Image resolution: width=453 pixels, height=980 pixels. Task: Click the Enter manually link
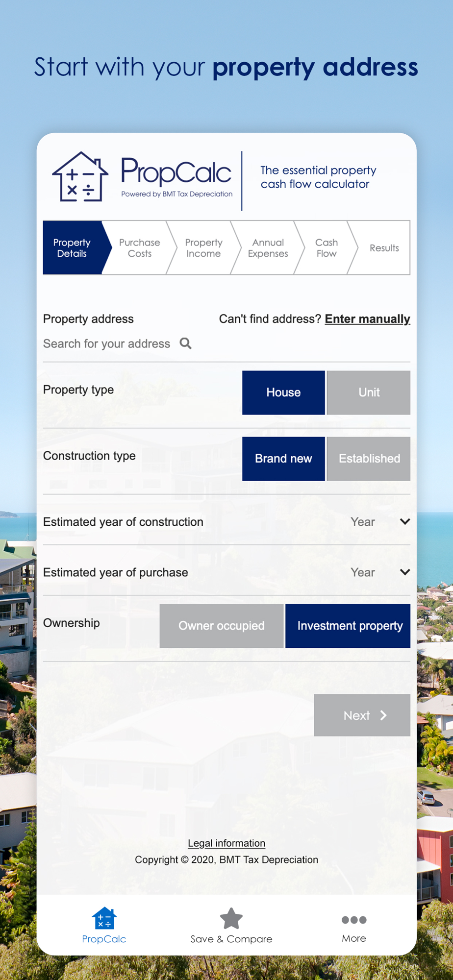367,319
